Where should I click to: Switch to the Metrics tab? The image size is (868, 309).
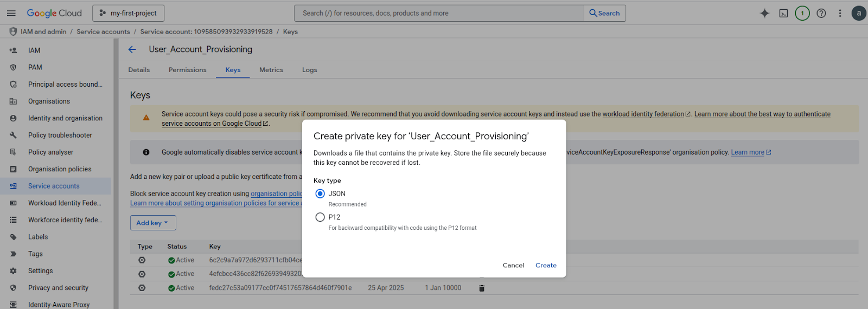coord(271,70)
